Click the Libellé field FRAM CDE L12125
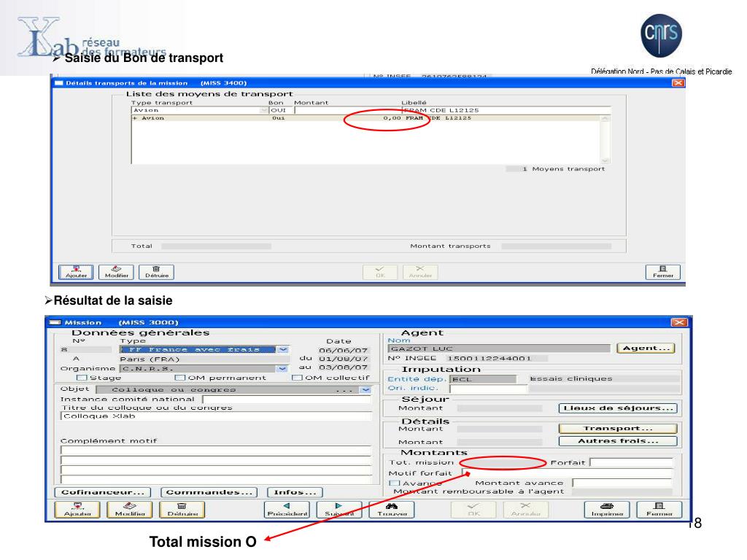The height and width of the screenshot is (560, 747). pyautogui.click(x=506, y=110)
